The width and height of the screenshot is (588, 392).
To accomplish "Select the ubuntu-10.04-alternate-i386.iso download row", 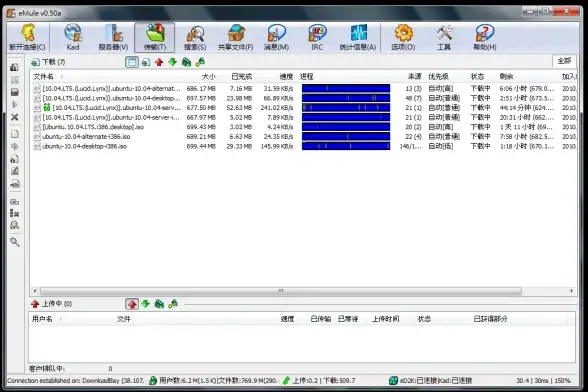I will pyautogui.click(x=304, y=137).
